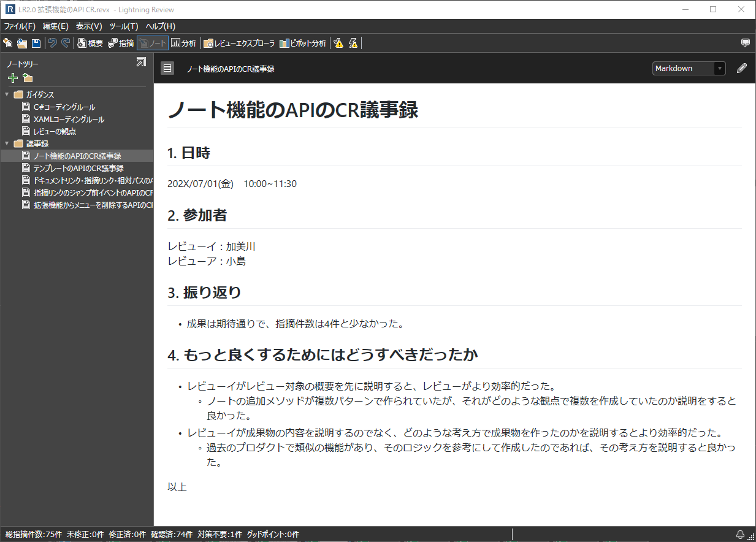Click the undo arrow icon
The width and height of the screenshot is (756, 542).
pyautogui.click(x=53, y=43)
